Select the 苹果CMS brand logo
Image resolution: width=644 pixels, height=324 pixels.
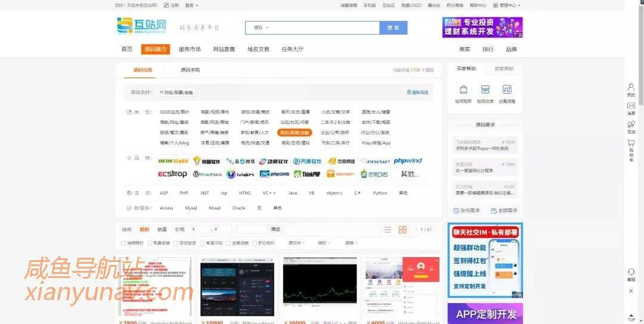[374, 174]
